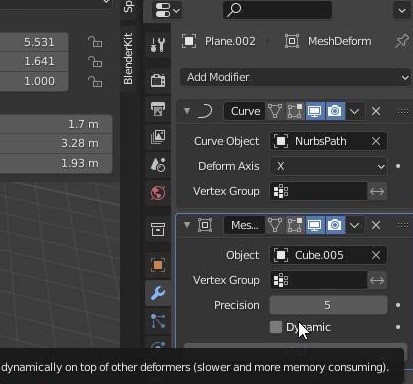Open properties editor options dropdown
Image resolution: width=413 pixels, height=384 pixels.
(x=402, y=10)
